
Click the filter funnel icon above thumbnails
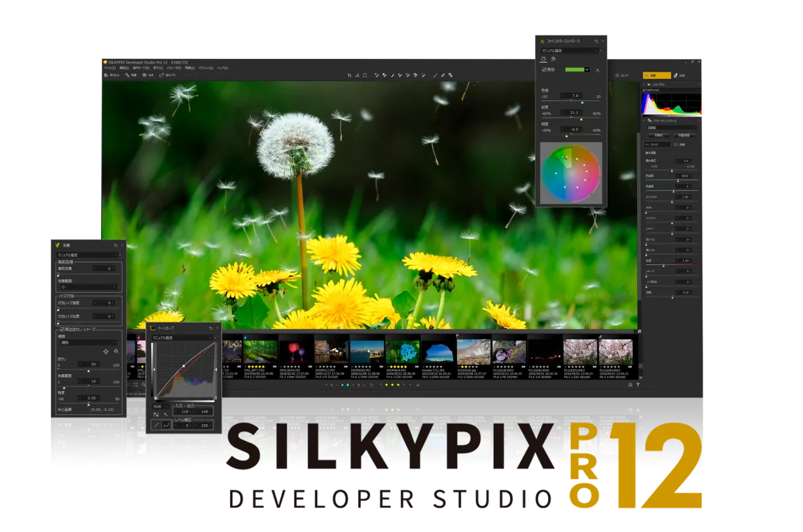638,385
